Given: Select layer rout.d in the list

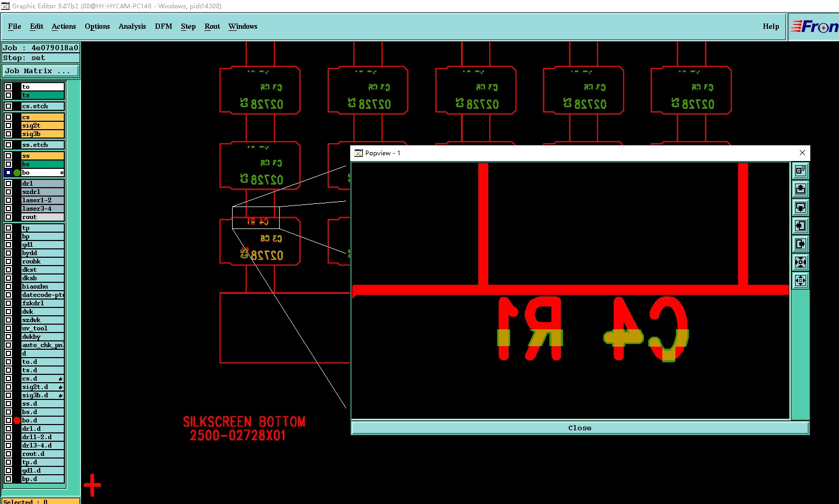Looking at the screenshot, I should point(42,454).
